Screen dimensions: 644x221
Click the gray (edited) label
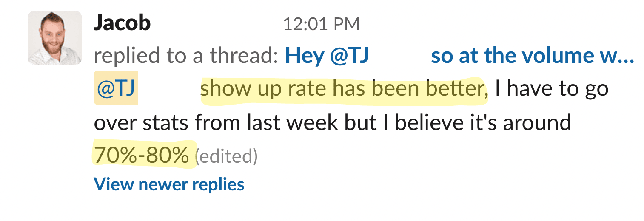(x=226, y=157)
